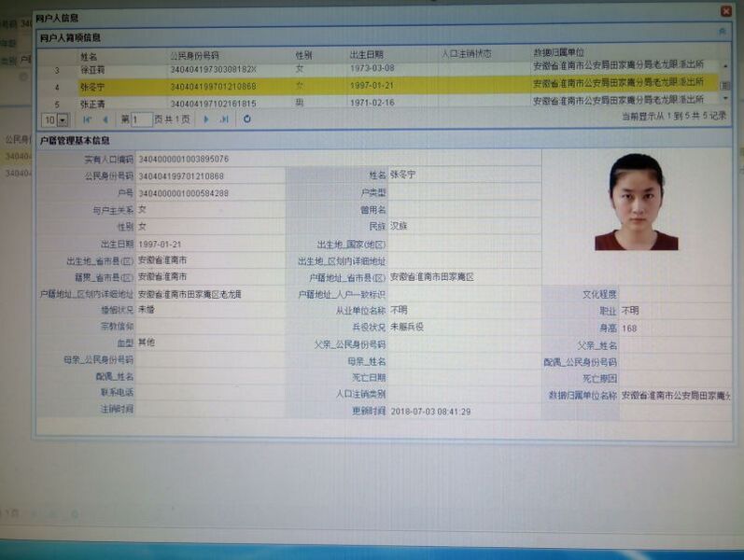Click the 与户主关系 value field
Image resolution: width=744 pixels, height=560 pixels.
[x=211, y=210]
